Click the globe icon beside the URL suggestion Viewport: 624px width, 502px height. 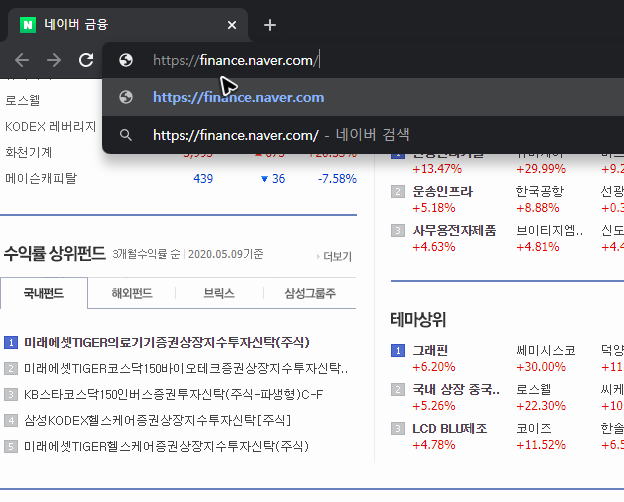(126, 97)
